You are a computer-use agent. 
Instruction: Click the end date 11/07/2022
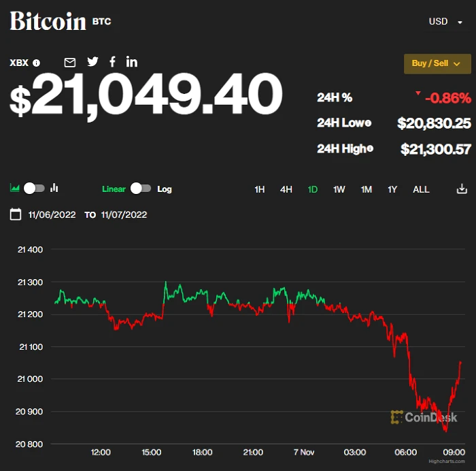124,215
